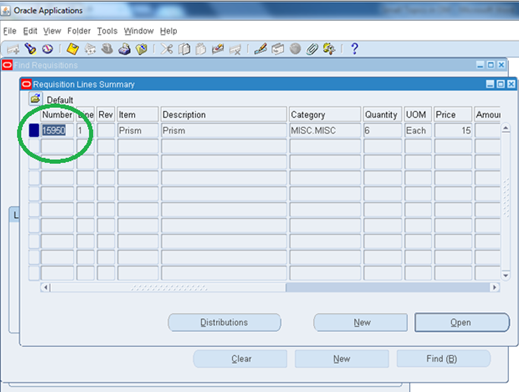Screen dimensions: 519x392
Task: Click the Category field MISC.MISC
Action: click(325, 130)
